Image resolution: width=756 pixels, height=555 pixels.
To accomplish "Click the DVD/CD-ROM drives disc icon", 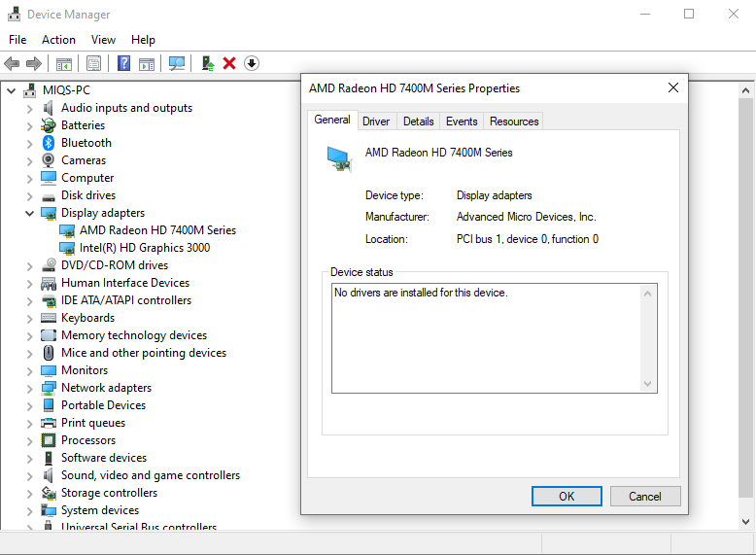I will click(49, 265).
